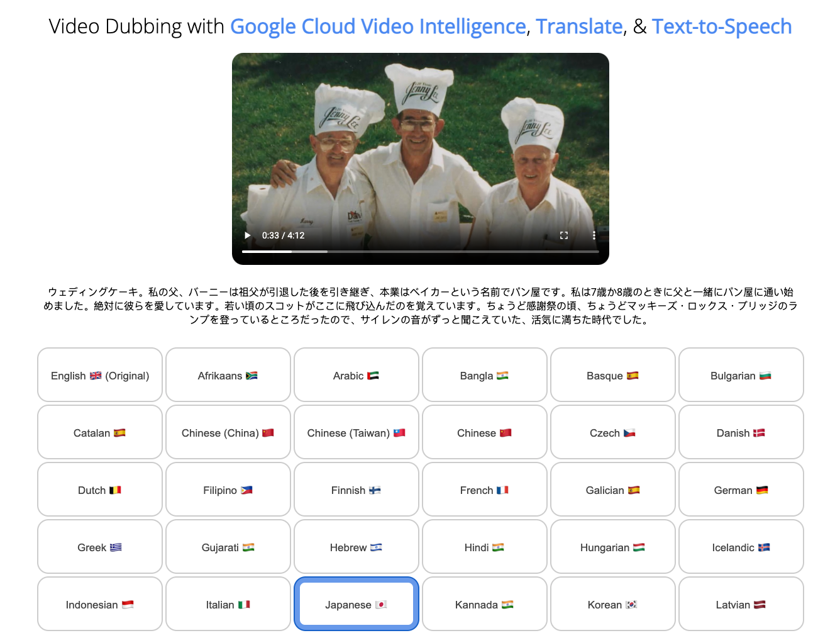Viewport: 840px width, 633px height.
Task: Select Chinese (Taiwan) language
Action: click(356, 432)
